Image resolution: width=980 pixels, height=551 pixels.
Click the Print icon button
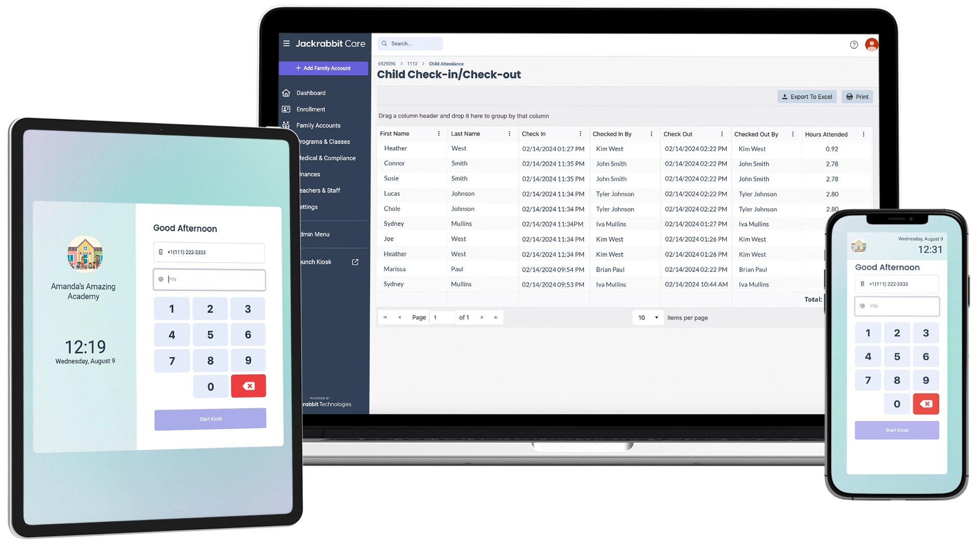pyautogui.click(x=857, y=96)
